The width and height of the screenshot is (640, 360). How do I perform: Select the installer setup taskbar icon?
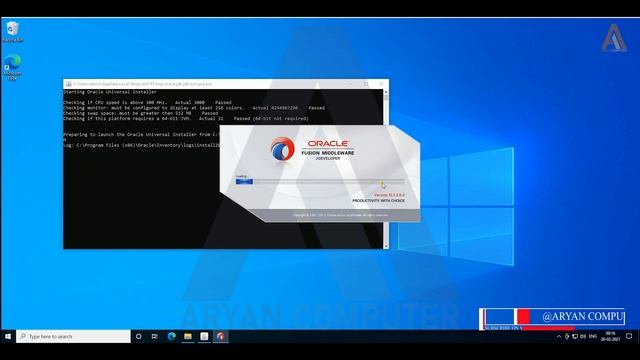click(204, 336)
